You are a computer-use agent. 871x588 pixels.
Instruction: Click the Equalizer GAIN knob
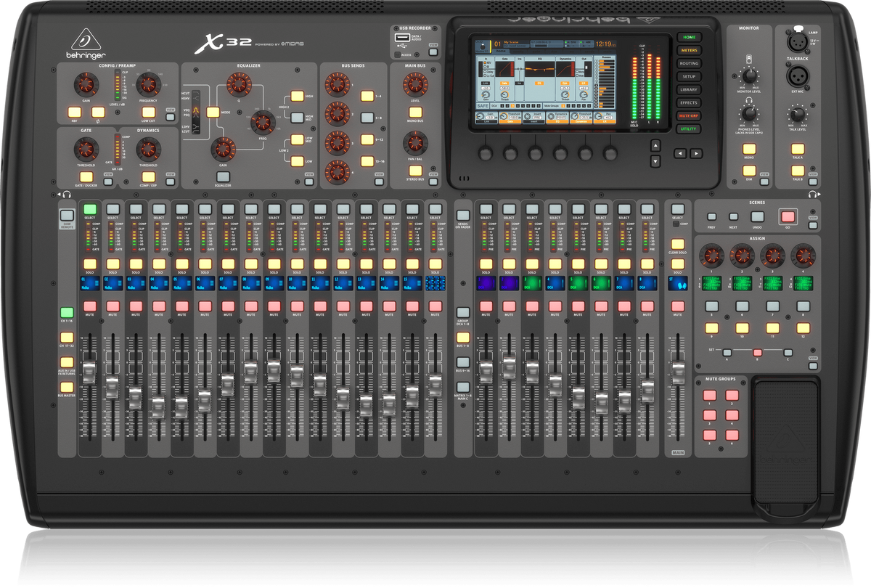(x=224, y=149)
